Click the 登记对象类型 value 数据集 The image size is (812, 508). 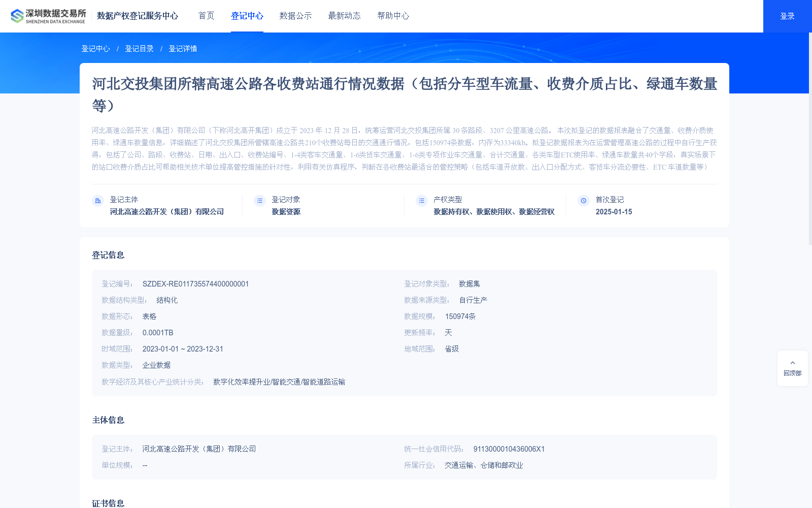point(469,284)
